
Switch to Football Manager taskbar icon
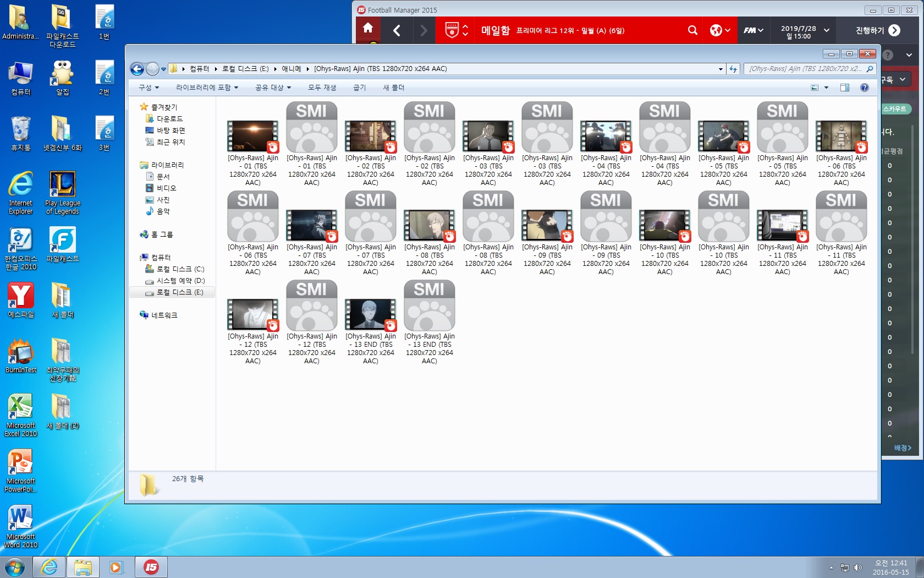click(151, 567)
